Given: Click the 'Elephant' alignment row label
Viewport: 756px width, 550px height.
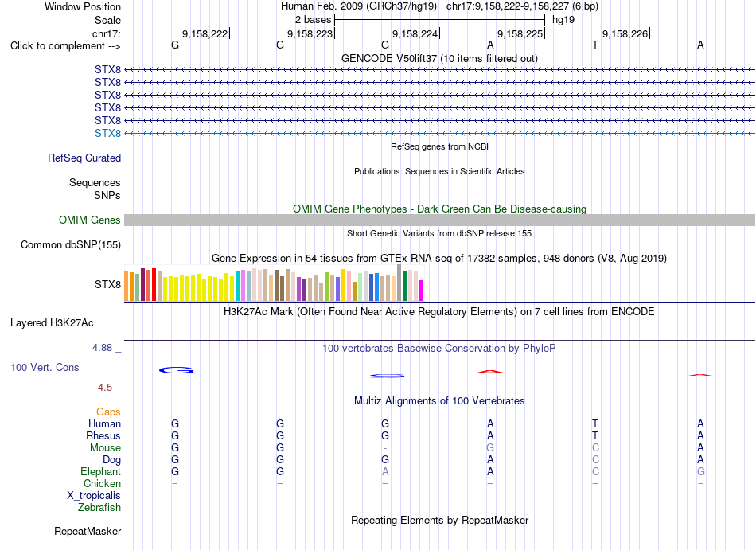Looking at the screenshot, I should point(100,471).
